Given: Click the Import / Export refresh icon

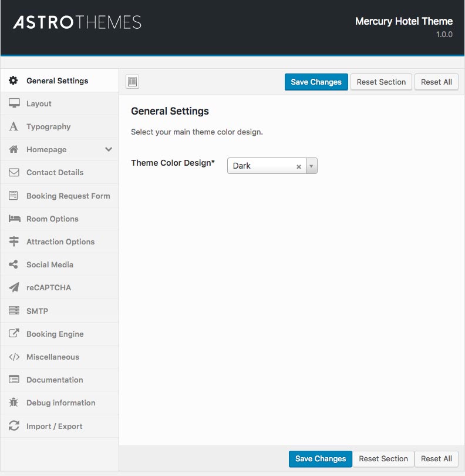Looking at the screenshot, I should 14,425.
